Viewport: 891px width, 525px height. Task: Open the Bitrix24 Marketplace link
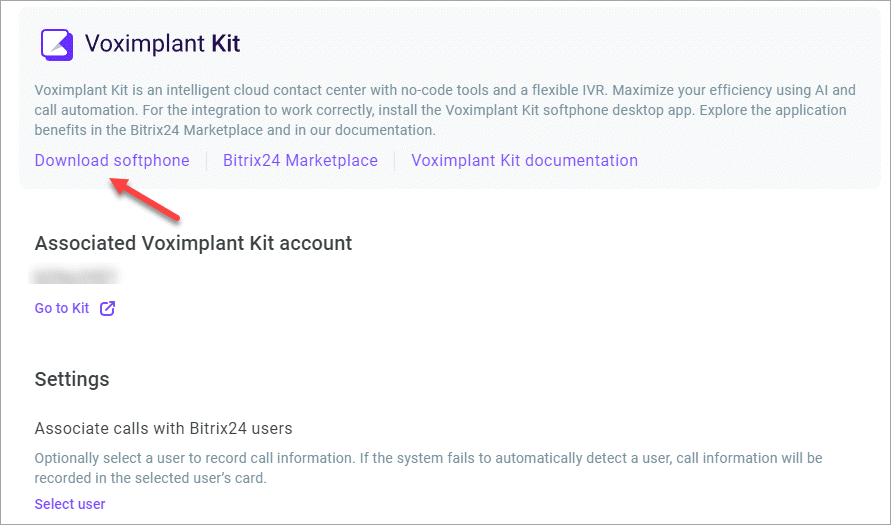coord(300,160)
